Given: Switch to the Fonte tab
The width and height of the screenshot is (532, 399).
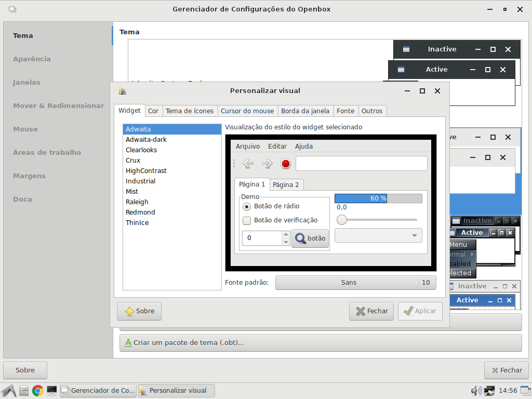Looking at the screenshot, I should pyautogui.click(x=345, y=111).
